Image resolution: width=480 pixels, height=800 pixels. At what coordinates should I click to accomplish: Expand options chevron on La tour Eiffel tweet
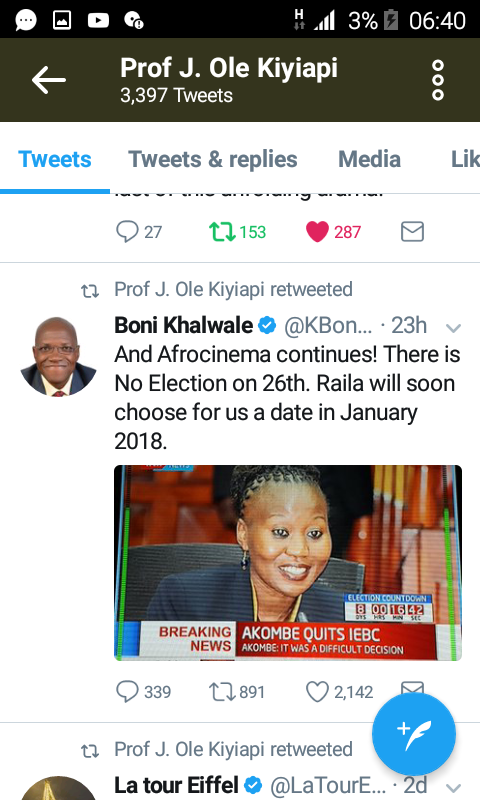click(x=453, y=787)
